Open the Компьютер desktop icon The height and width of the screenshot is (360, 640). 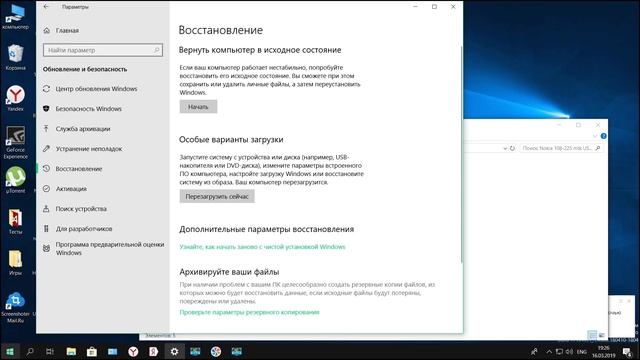tap(16, 16)
